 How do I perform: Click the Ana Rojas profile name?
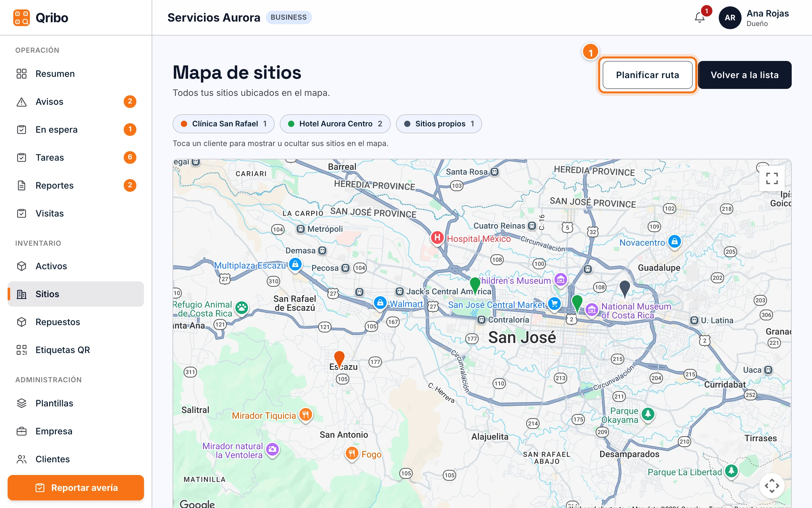click(x=767, y=13)
